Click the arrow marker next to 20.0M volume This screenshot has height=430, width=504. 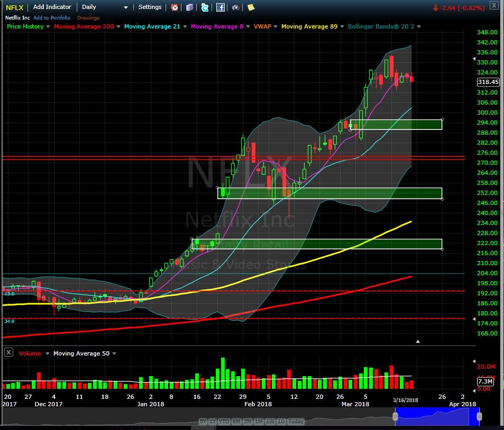[x=474, y=361]
